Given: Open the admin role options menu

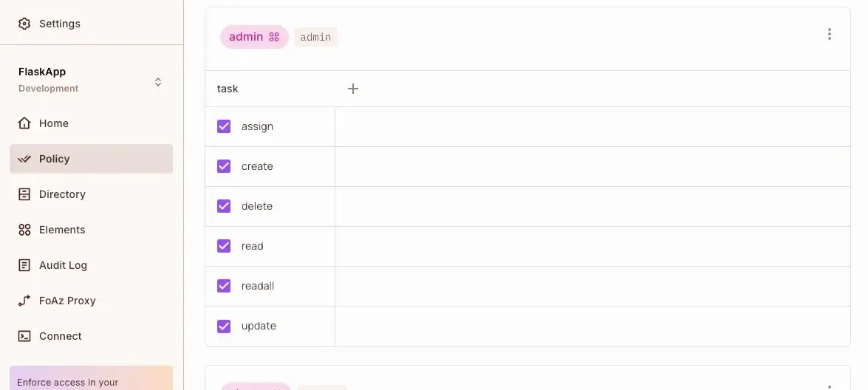Looking at the screenshot, I should 830,34.
